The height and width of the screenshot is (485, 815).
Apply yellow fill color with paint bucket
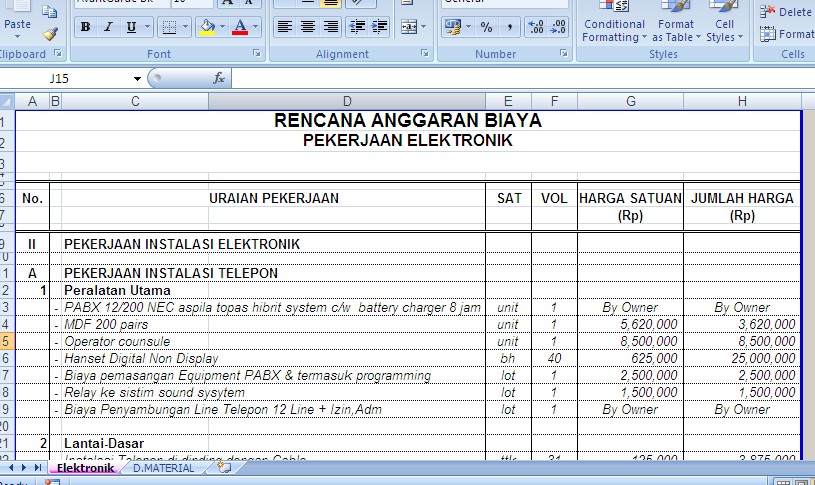207,27
